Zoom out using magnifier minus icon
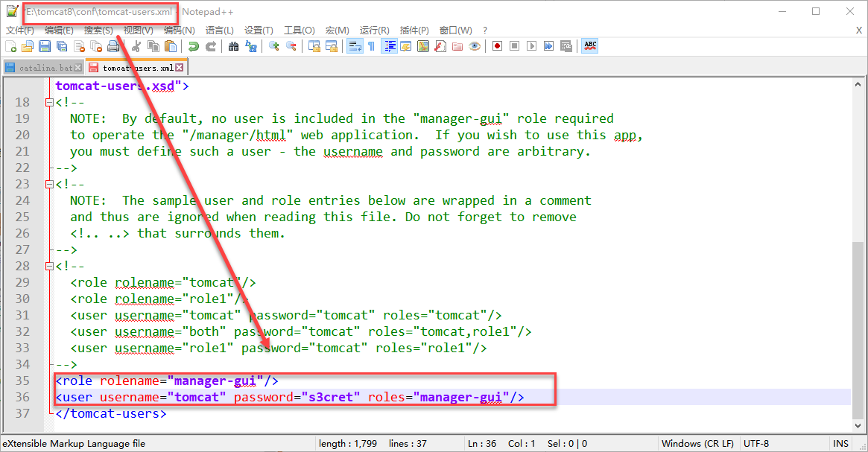Screen dimensions: 868x452 [x=291, y=46]
